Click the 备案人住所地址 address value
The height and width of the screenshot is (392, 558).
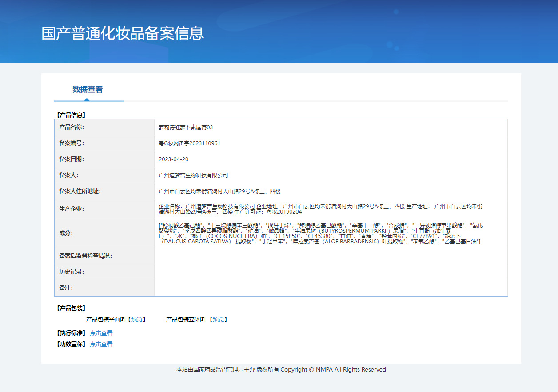click(219, 191)
